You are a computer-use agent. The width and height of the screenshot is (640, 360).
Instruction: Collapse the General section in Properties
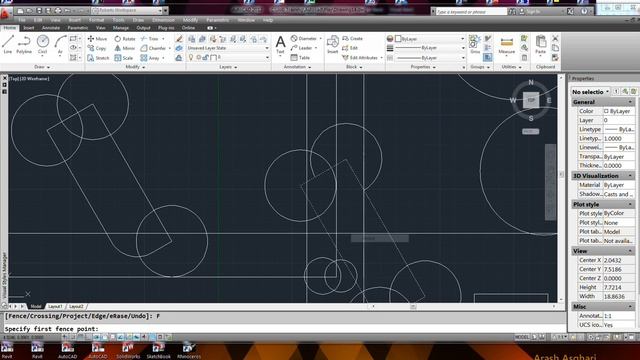coord(630,102)
